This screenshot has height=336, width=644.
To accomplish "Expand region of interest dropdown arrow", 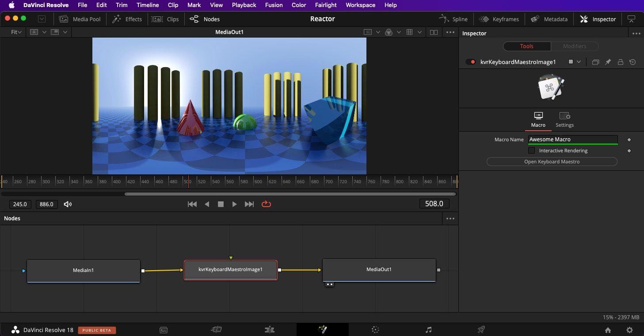I will coord(378,32).
